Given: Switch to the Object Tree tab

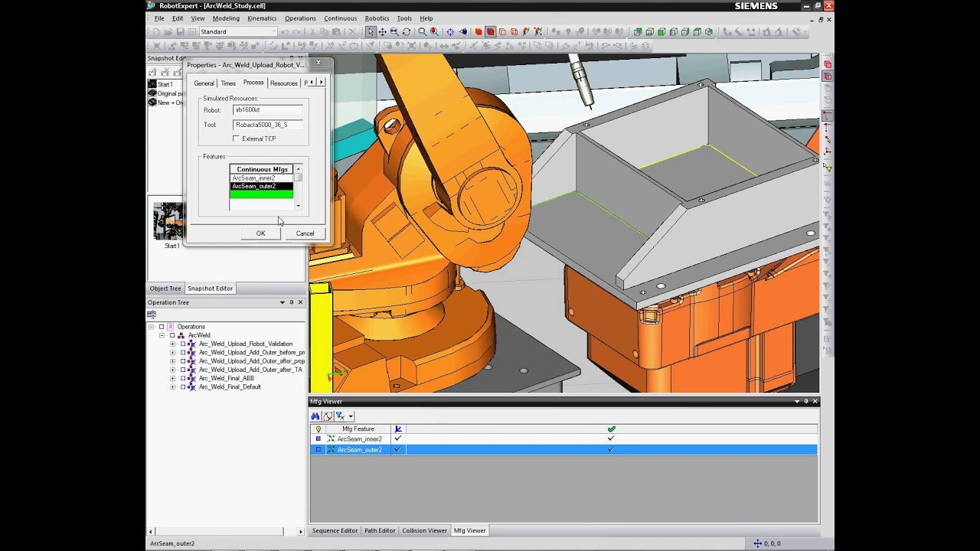Looking at the screenshot, I should tap(165, 289).
